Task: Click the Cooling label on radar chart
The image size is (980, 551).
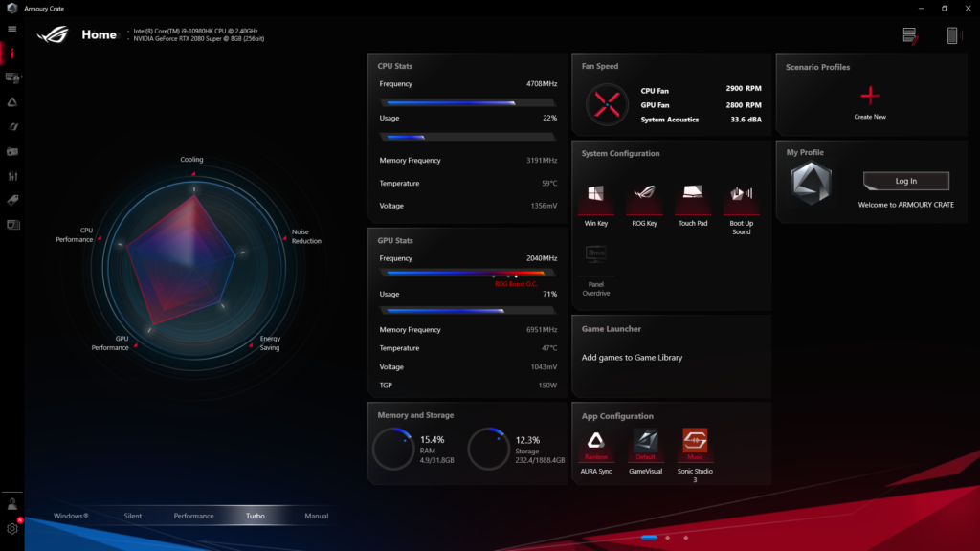Action: tap(191, 160)
